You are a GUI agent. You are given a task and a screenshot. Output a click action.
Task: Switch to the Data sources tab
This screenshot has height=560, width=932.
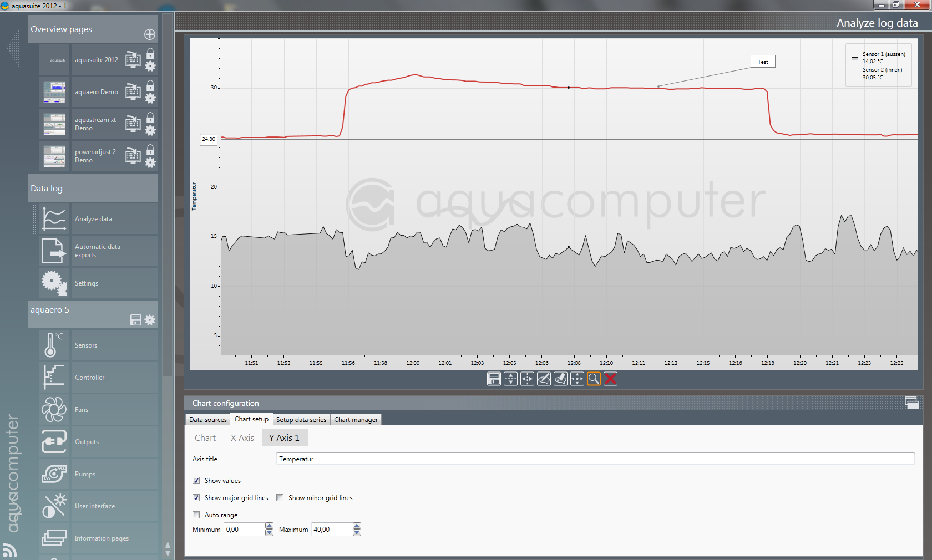208,420
